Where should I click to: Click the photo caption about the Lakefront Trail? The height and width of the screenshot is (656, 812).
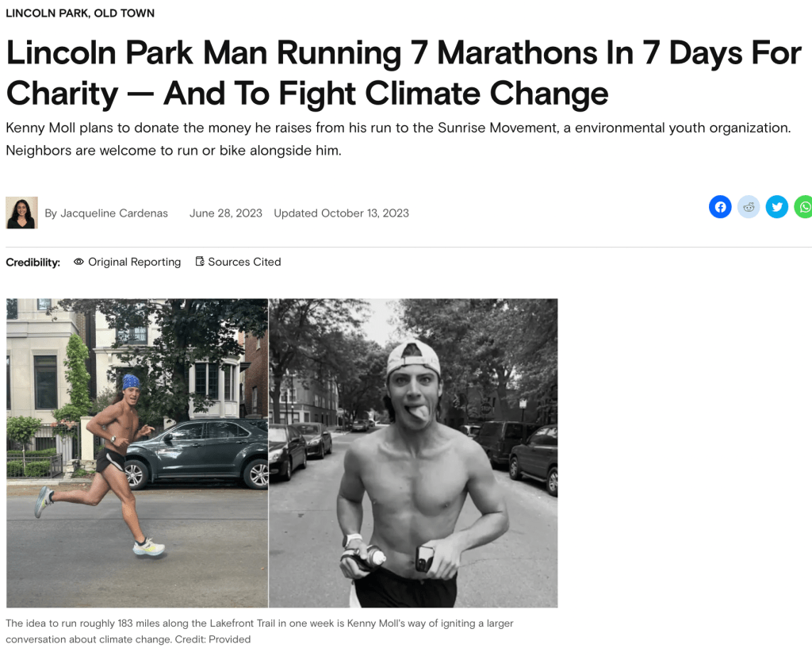coord(259,631)
